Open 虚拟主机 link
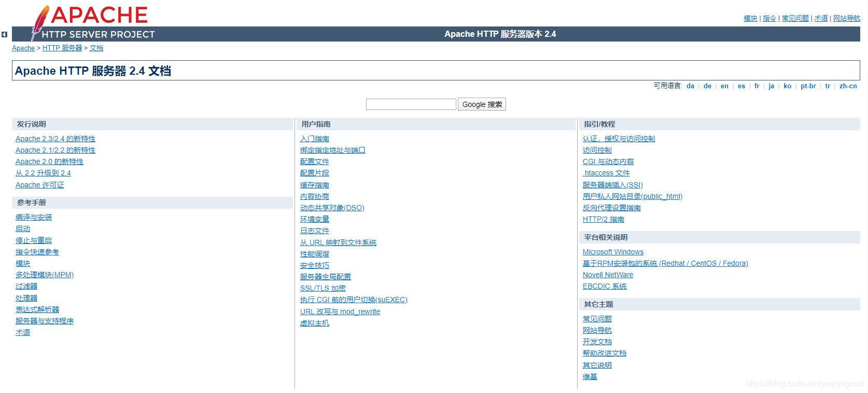 (315, 323)
